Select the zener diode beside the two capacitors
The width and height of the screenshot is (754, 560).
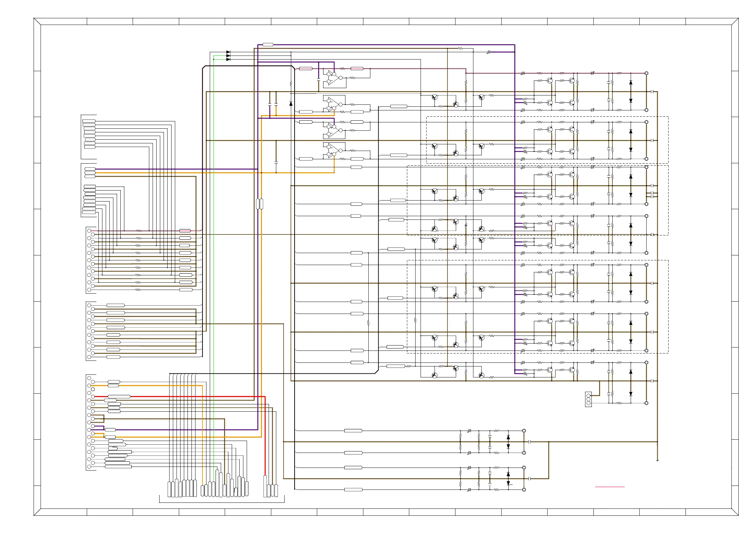[x=291, y=103]
